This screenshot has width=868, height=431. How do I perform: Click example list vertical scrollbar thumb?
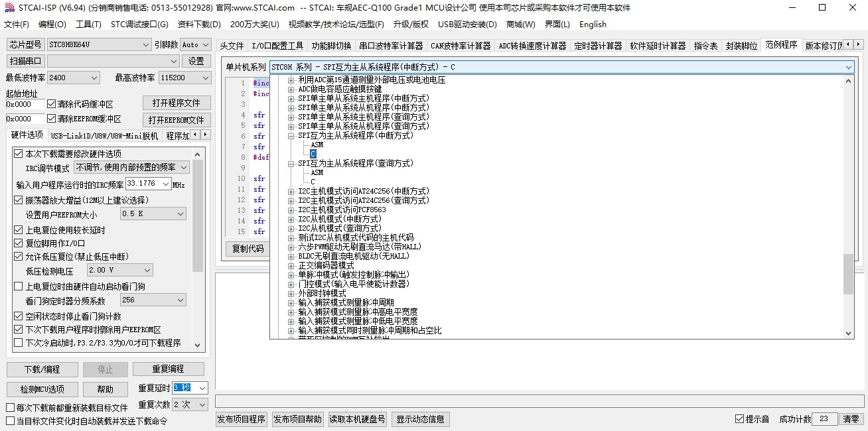[848, 274]
